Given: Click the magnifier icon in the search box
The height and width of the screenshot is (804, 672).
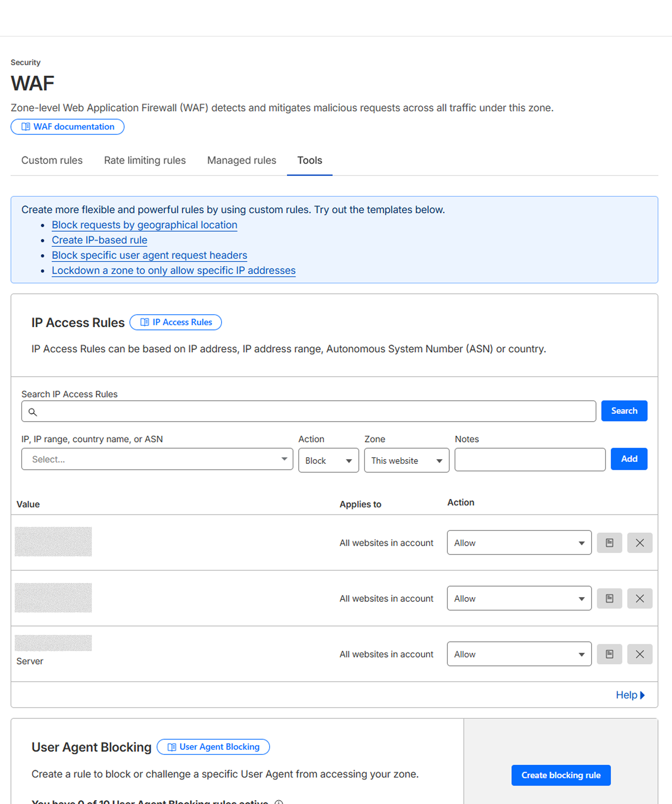Looking at the screenshot, I should (33, 411).
